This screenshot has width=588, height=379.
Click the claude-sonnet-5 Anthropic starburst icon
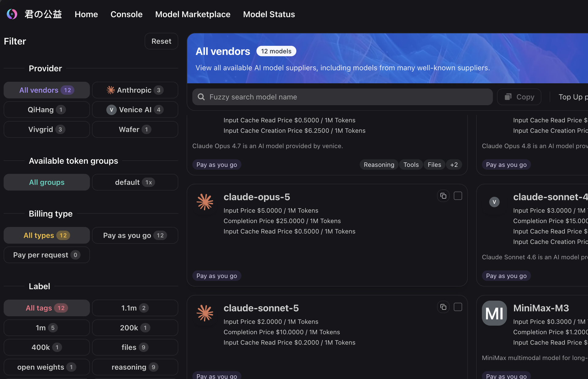tap(205, 313)
